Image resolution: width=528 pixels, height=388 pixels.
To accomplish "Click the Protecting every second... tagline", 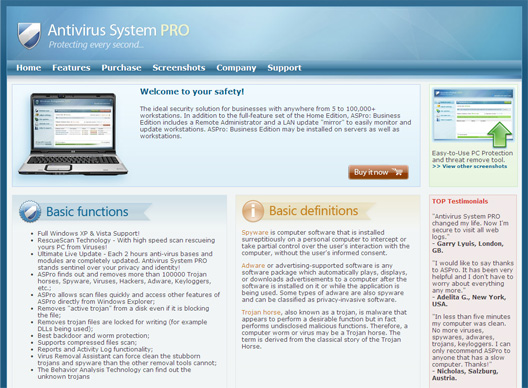I will coord(96,45).
